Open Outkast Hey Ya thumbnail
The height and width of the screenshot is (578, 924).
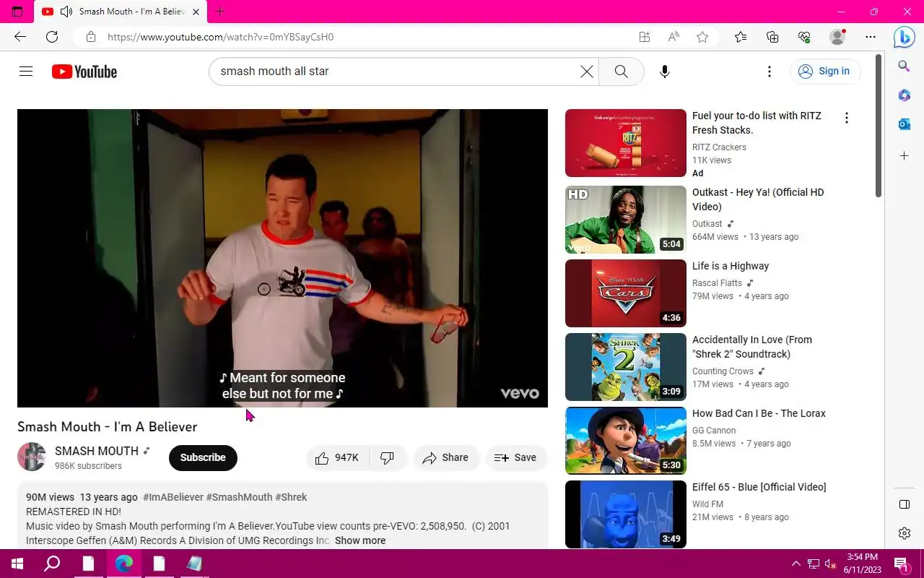click(626, 220)
